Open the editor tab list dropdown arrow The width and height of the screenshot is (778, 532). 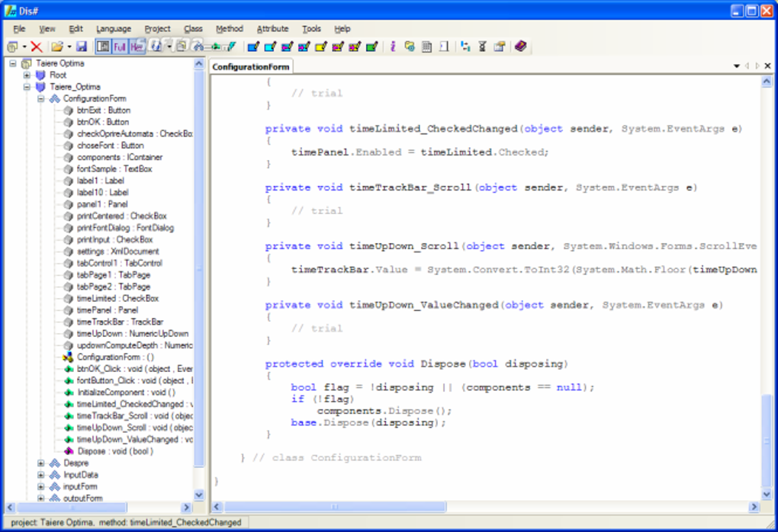[735, 66]
